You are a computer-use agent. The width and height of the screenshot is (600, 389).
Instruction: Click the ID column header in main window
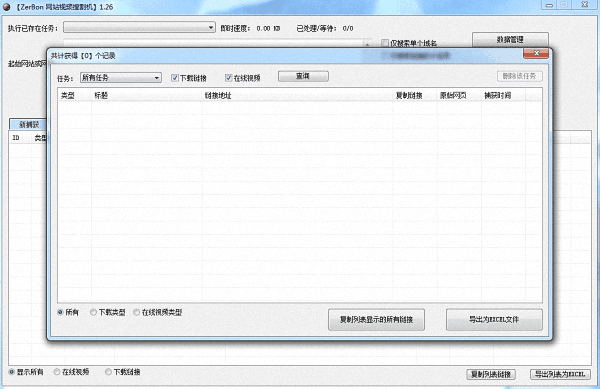(x=20, y=138)
